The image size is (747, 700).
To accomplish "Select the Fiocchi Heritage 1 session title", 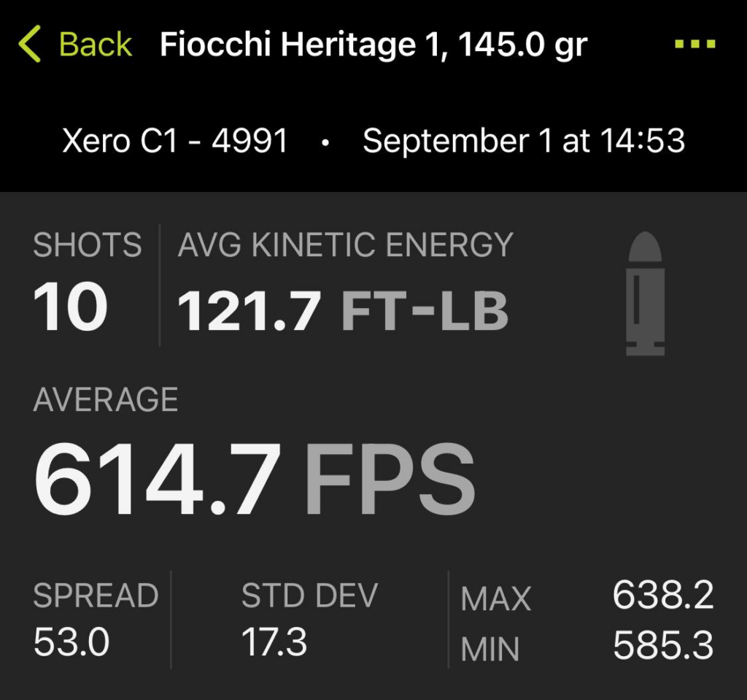I will click(373, 45).
